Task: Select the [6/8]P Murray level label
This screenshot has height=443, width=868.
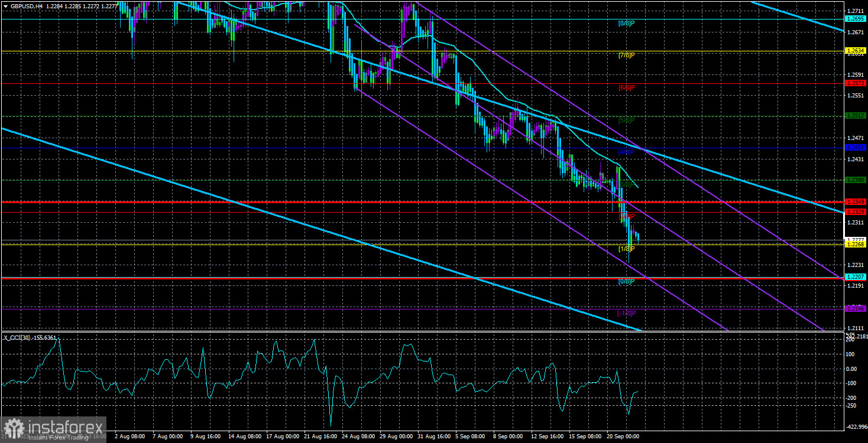Action: [626, 87]
